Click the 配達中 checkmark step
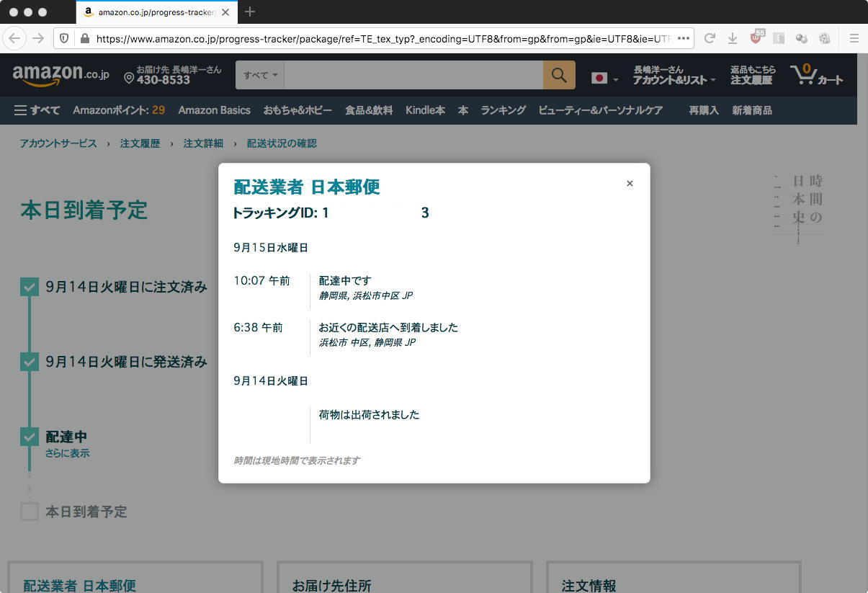The width and height of the screenshot is (868, 593). click(x=29, y=437)
